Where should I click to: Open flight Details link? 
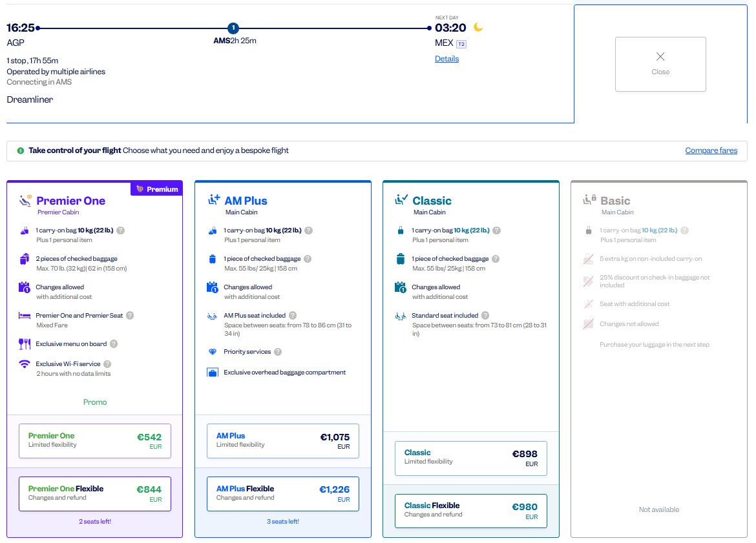(x=446, y=59)
